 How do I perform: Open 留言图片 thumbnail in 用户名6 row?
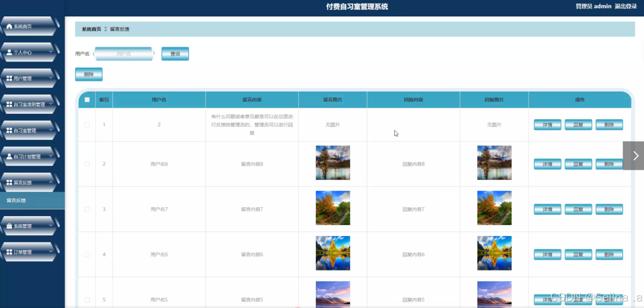333,253
